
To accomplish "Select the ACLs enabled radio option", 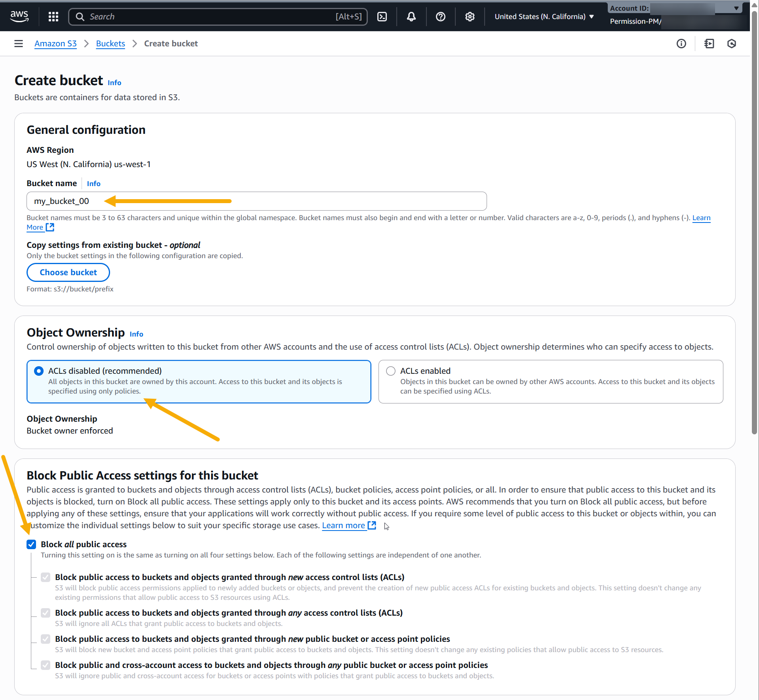I will point(391,371).
